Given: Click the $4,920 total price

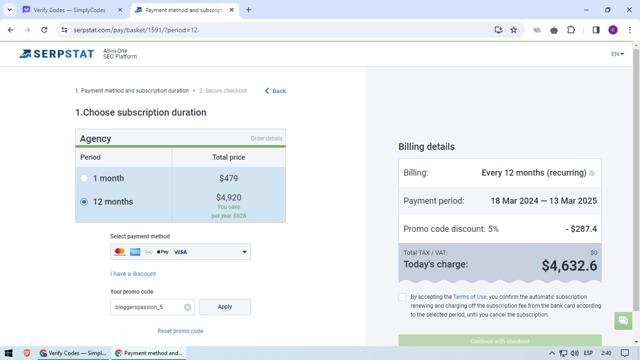Looking at the screenshot, I should pyautogui.click(x=229, y=198).
